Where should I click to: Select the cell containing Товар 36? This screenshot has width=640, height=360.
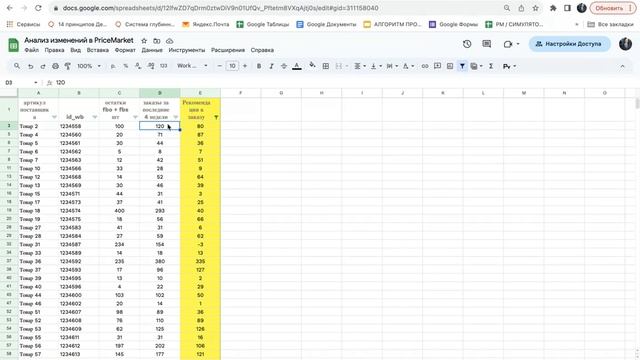tap(38, 261)
